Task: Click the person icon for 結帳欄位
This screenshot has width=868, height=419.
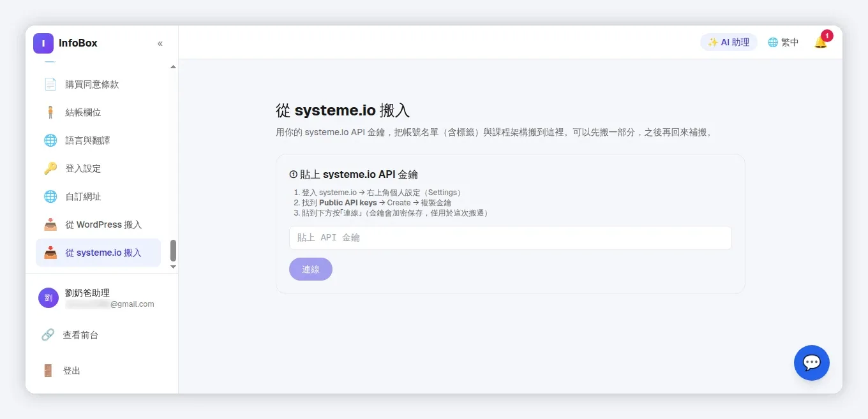Action: (x=50, y=112)
